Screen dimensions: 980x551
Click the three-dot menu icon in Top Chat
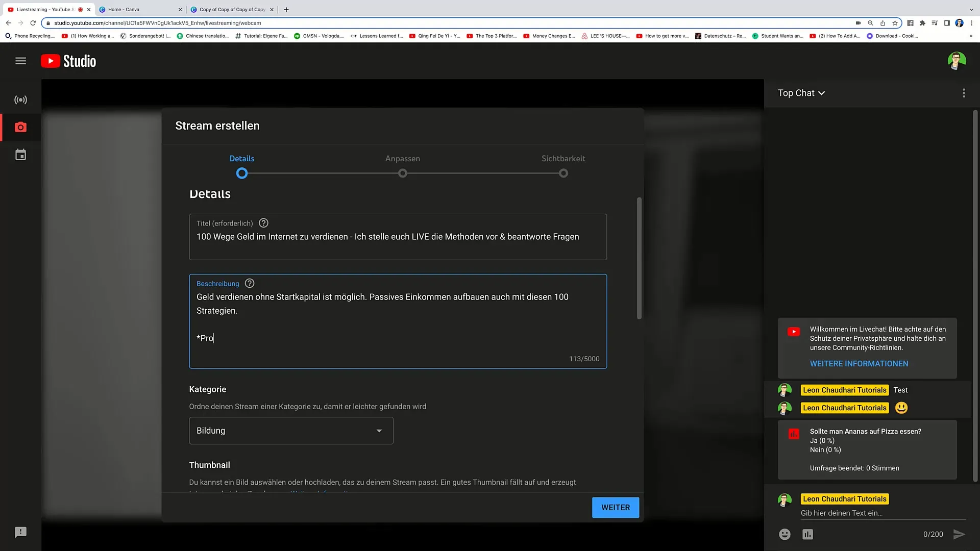(964, 93)
